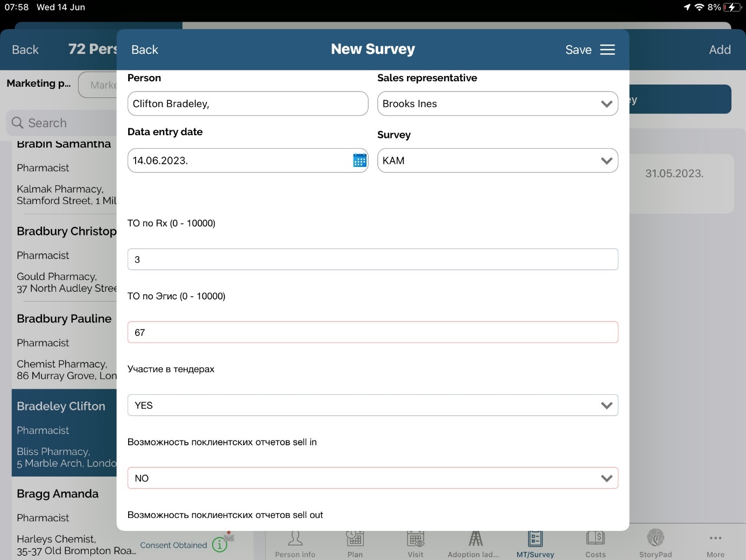Open the hamburger menu beside Save
Viewport: 746px width, 560px height.
point(607,50)
